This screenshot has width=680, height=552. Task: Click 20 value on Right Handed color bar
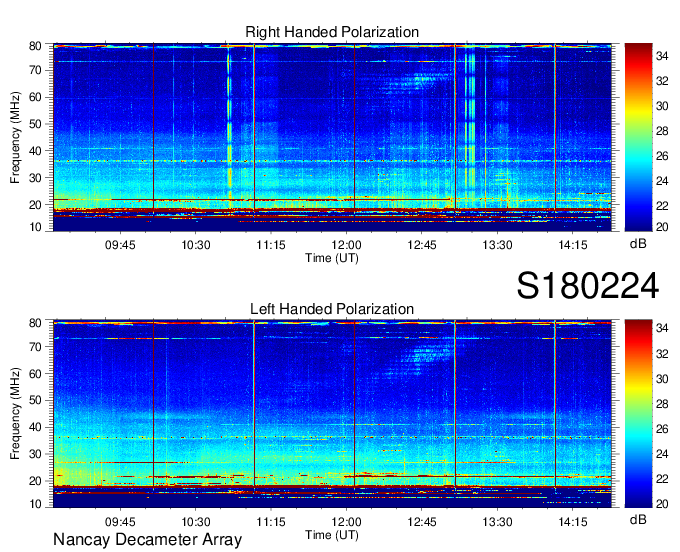(x=662, y=227)
